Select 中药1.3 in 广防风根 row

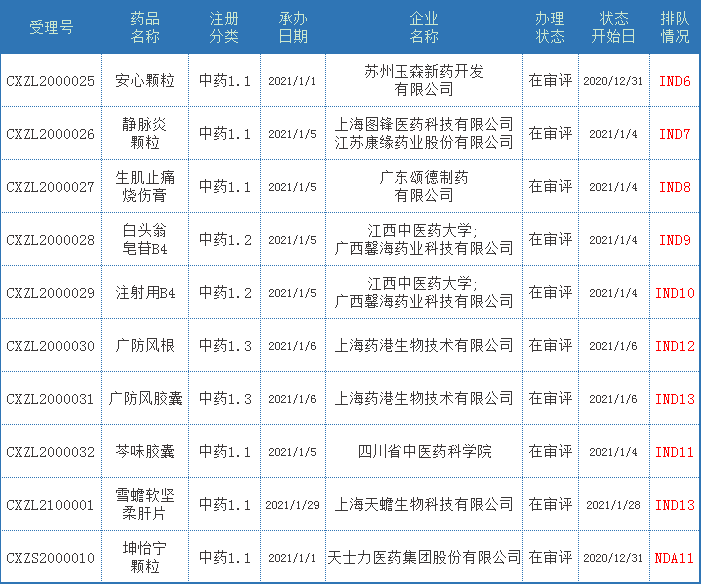pos(225,346)
